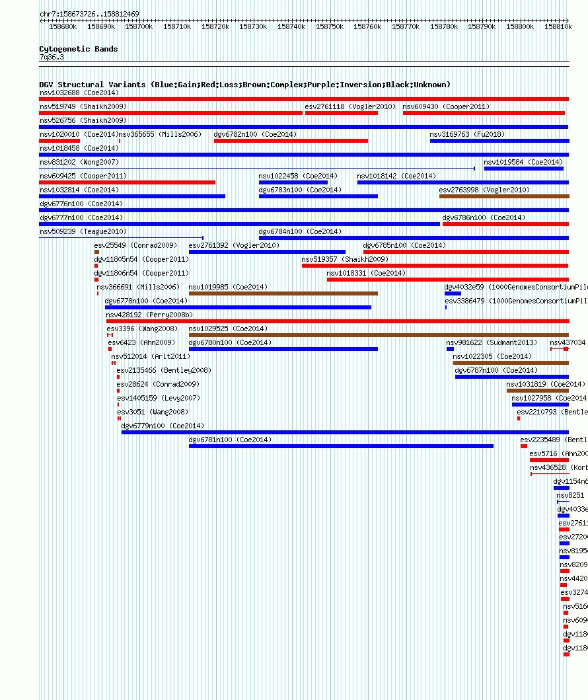This screenshot has width=588, height=700.
Task: Open nsv831202 (Wong2007) variant label
Action: coord(79,162)
